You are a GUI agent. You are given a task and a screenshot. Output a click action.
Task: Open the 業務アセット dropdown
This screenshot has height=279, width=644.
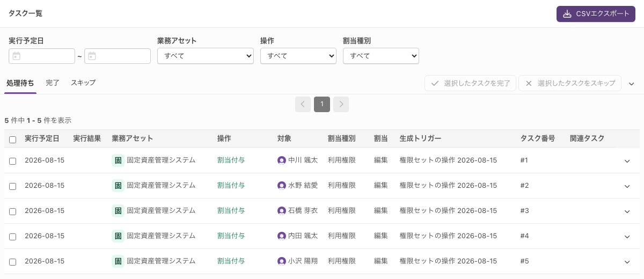click(206, 56)
